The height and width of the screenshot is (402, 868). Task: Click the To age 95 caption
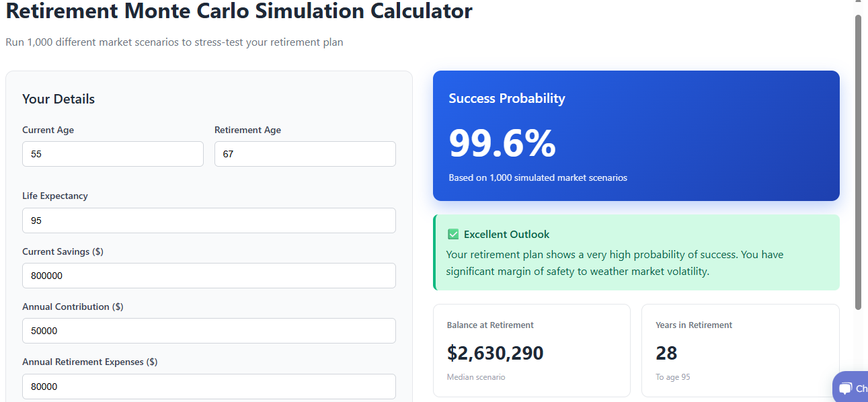(673, 377)
